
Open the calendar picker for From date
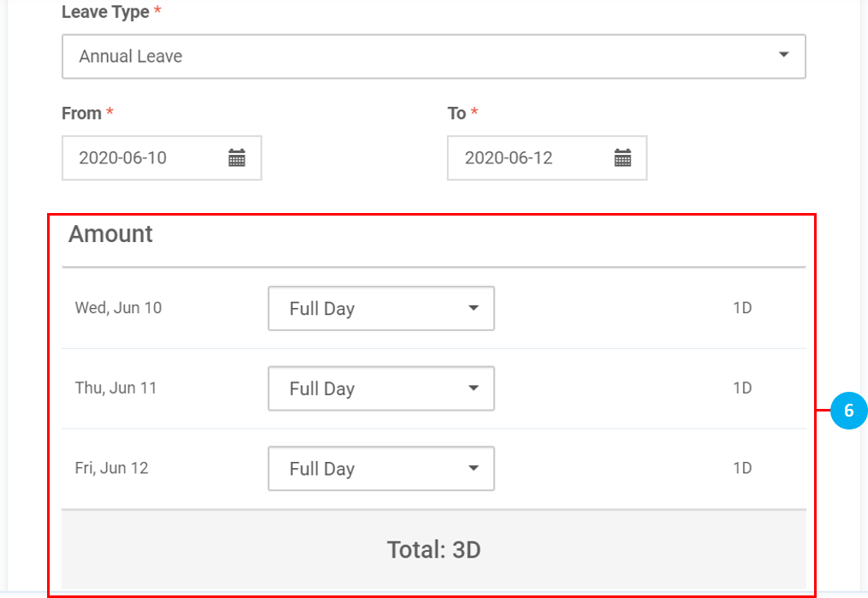pyautogui.click(x=237, y=158)
